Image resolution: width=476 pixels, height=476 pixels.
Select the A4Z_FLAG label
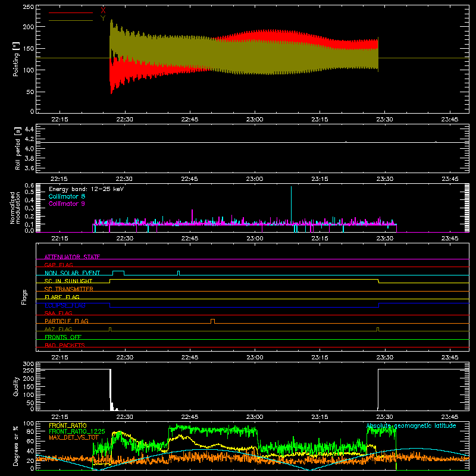[58, 329]
